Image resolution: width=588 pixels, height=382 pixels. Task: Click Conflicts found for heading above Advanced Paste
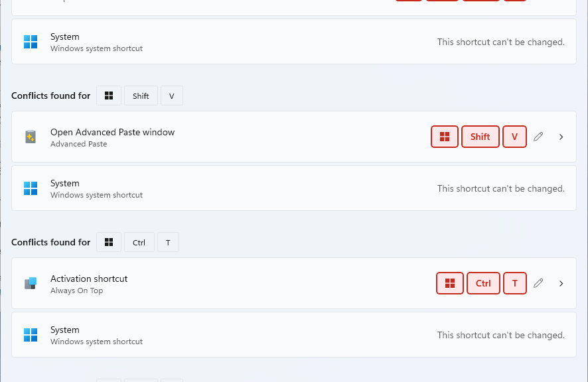point(50,95)
